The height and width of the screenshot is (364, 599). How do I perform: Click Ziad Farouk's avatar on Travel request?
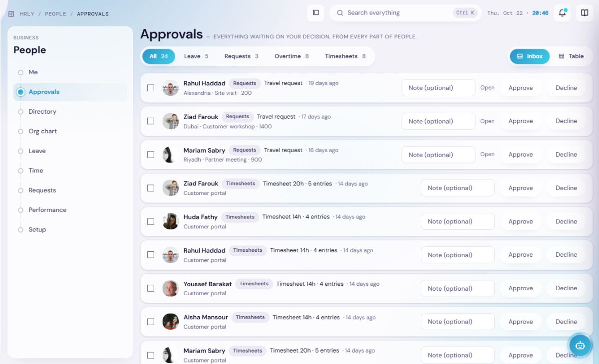[x=171, y=121]
